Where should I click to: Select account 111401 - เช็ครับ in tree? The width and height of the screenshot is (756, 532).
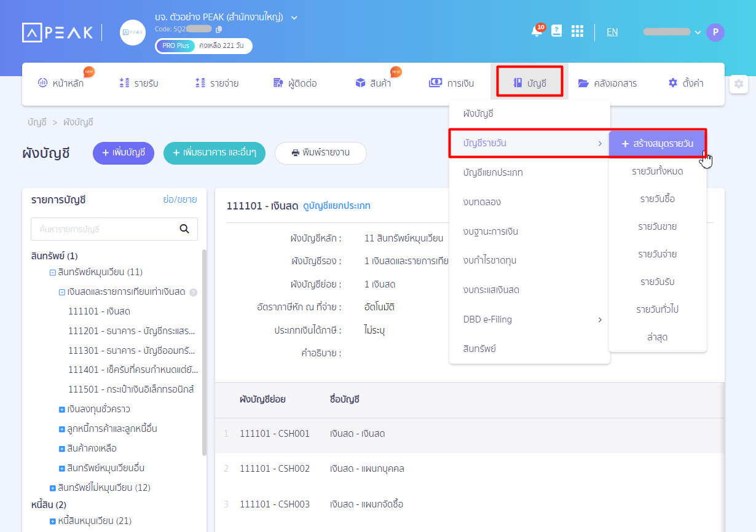click(x=133, y=370)
